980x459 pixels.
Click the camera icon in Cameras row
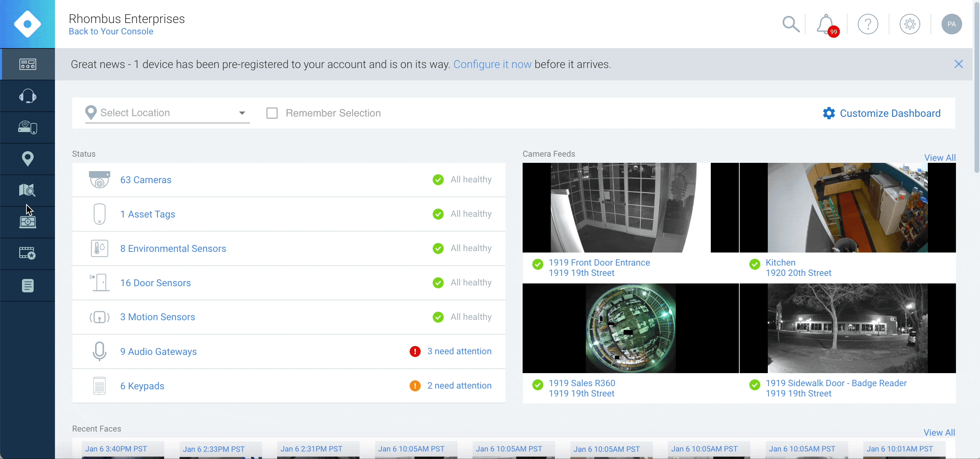99,180
